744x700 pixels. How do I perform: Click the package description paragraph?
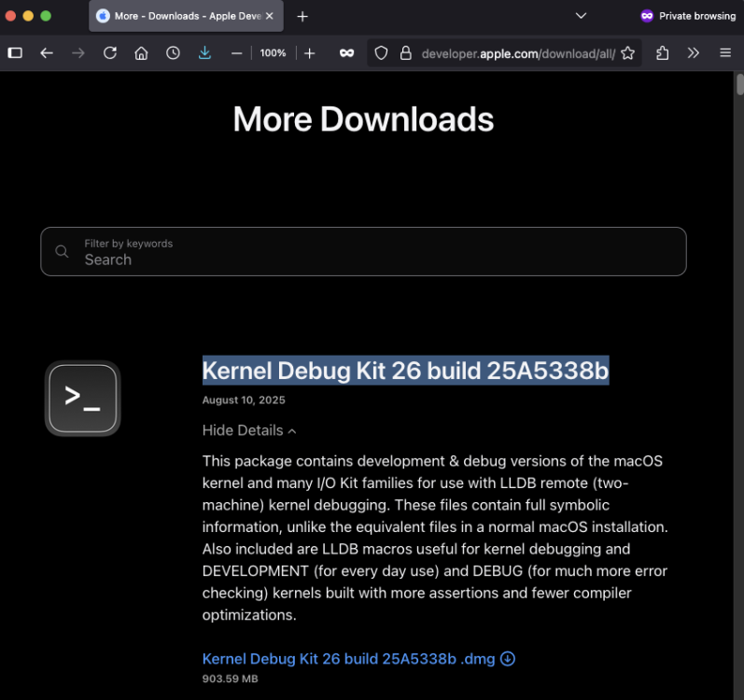[x=435, y=538]
